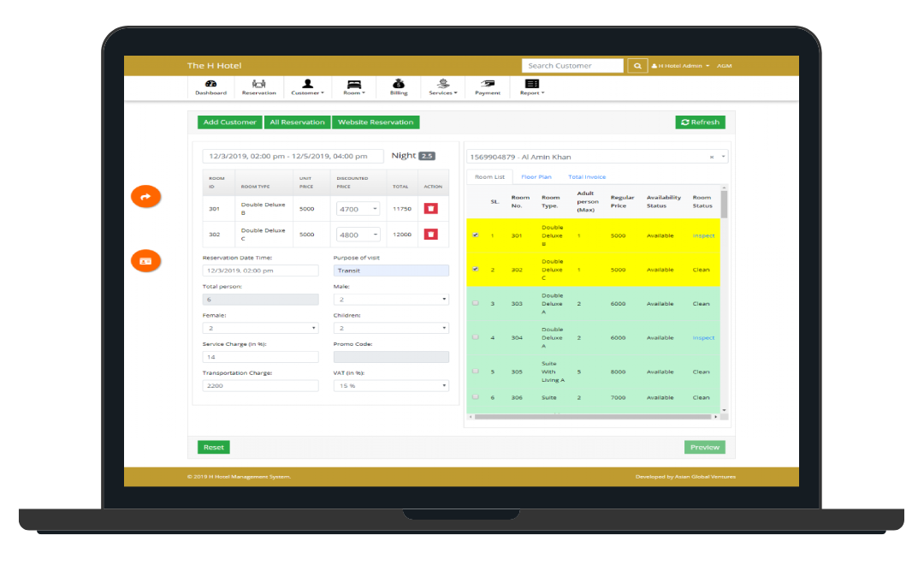Open the Female count dropdown
This screenshot has height=565, width=924.
260,328
